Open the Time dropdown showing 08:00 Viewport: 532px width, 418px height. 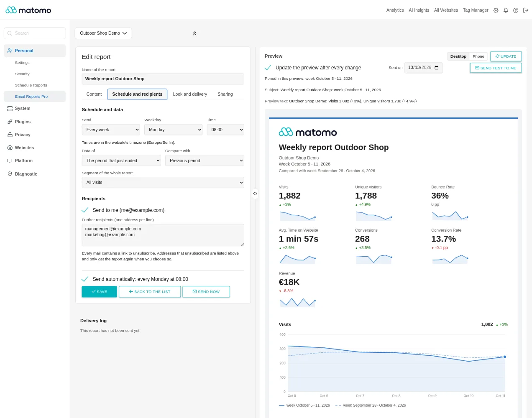tap(225, 130)
